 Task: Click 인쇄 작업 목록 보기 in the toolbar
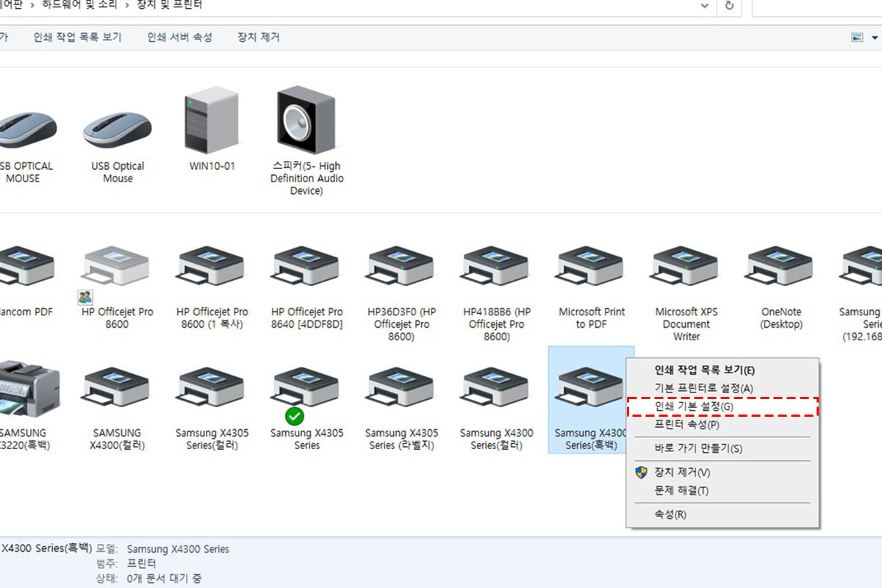[77, 37]
